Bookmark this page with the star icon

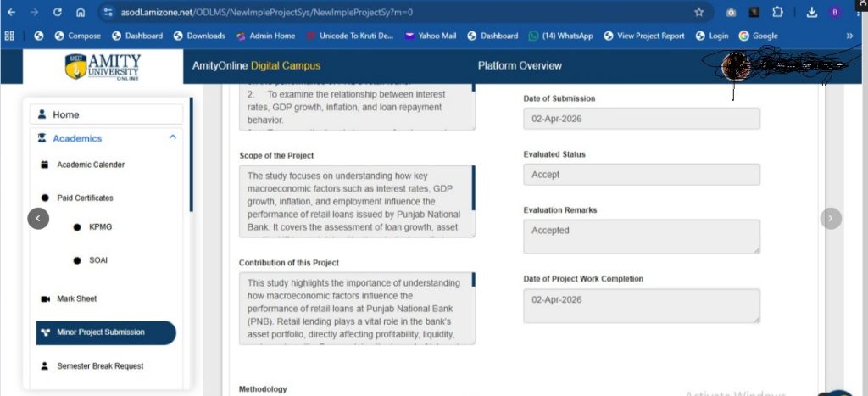[698, 12]
